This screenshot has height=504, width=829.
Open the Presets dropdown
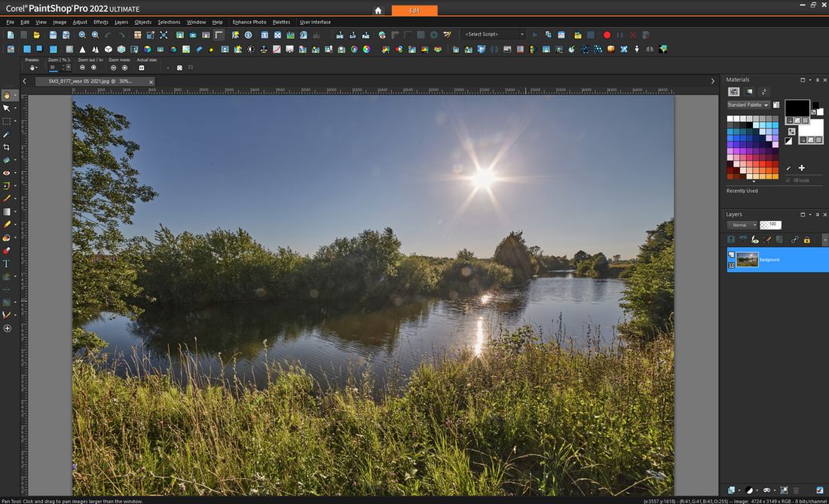[32, 68]
